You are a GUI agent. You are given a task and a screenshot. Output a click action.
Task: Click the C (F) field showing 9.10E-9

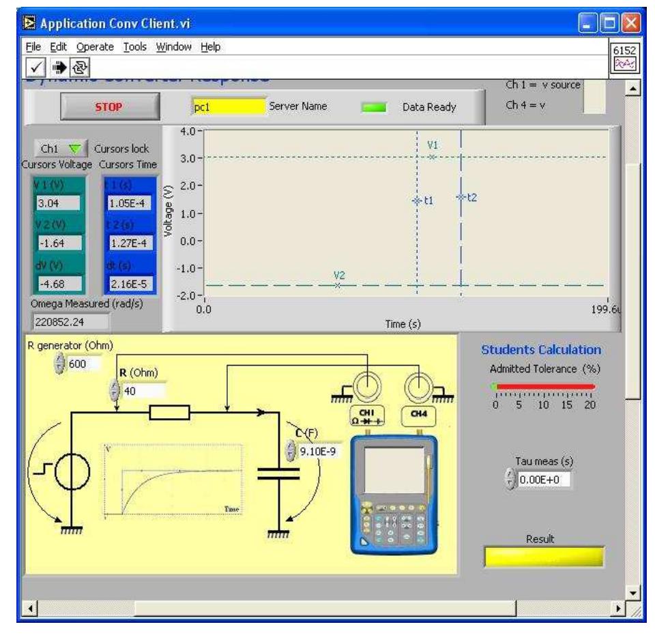click(319, 452)
